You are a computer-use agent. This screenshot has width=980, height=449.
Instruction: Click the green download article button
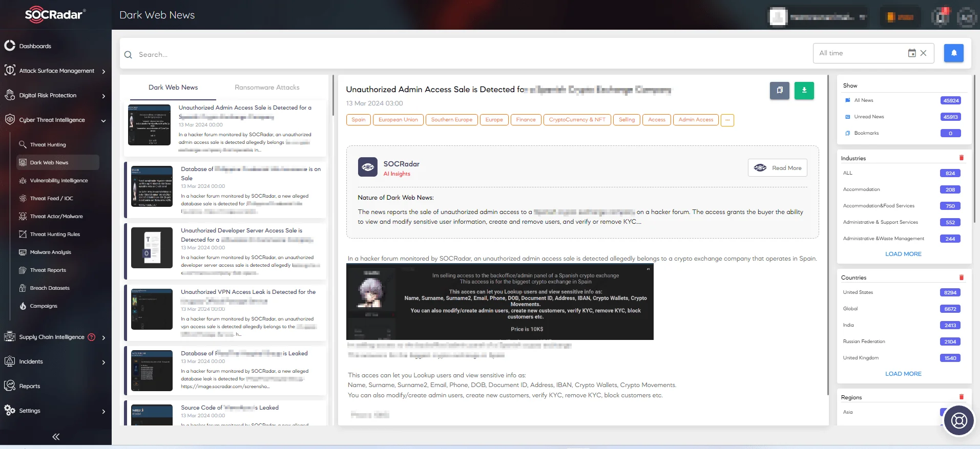pyautogui.click(x=804, y=91)
